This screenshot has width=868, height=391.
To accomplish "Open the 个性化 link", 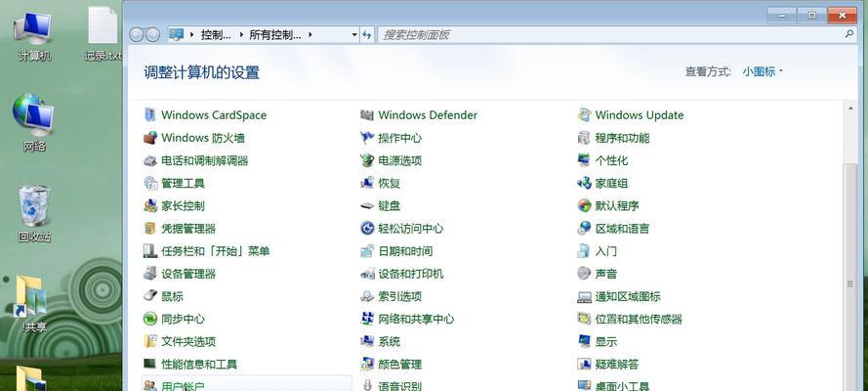I will coord(611,160).
